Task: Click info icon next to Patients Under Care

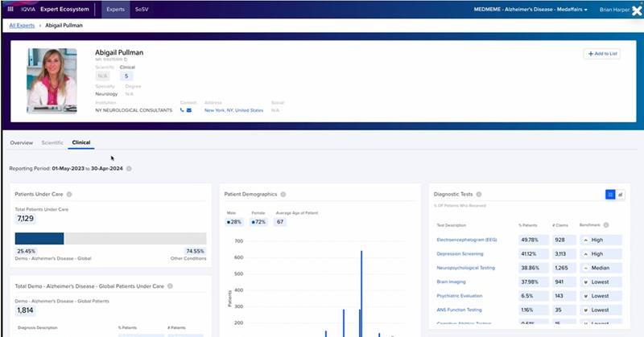Action: (69, 194)
